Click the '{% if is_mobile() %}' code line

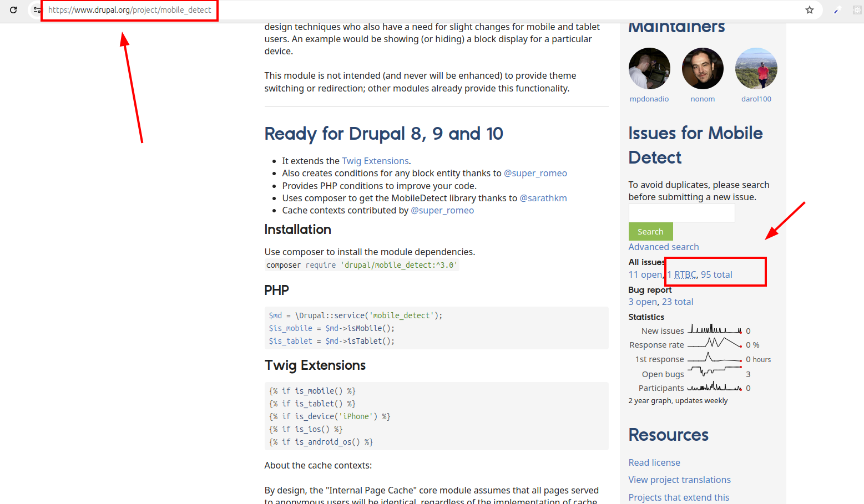pos(312,391)
